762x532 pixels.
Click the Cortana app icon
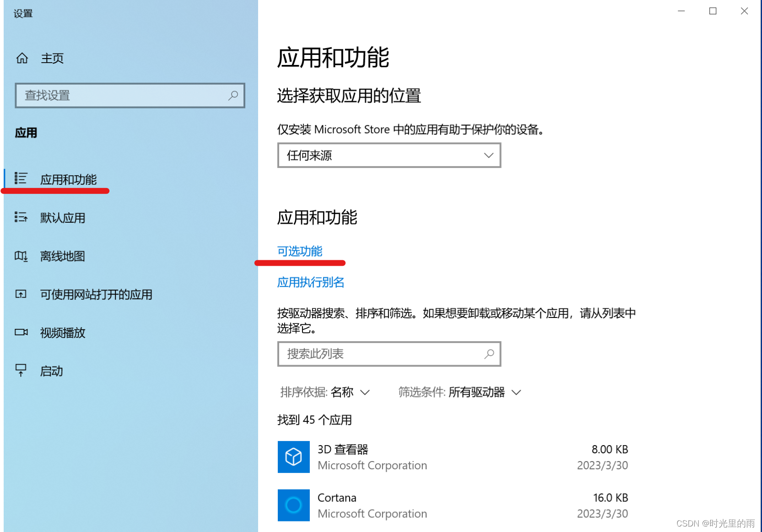pyautogui.click(x=294, y=505)
